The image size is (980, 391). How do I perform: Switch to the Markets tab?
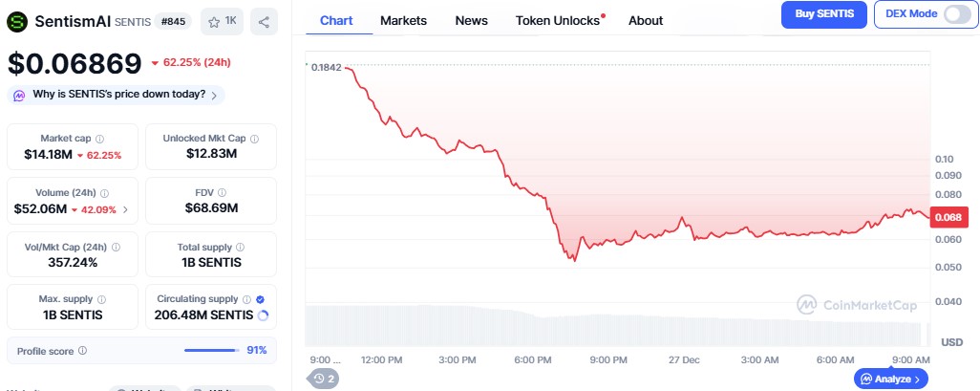[x=403, y=20]
